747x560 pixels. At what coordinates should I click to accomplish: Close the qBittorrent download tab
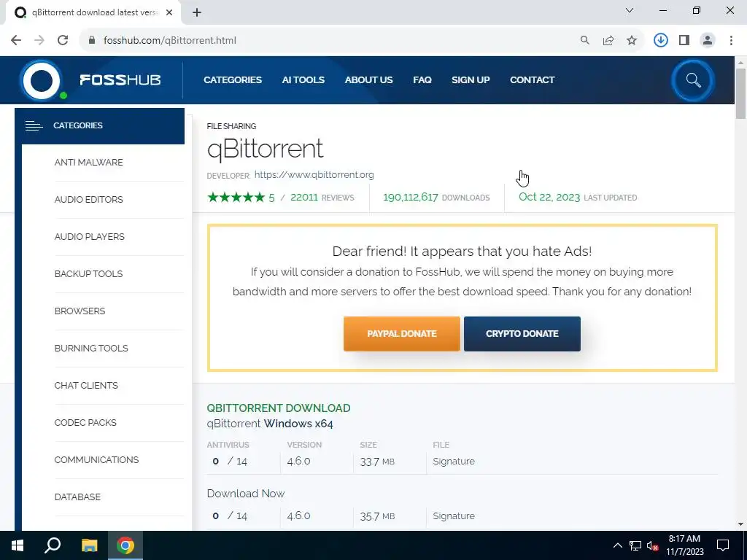click(169, 13)
